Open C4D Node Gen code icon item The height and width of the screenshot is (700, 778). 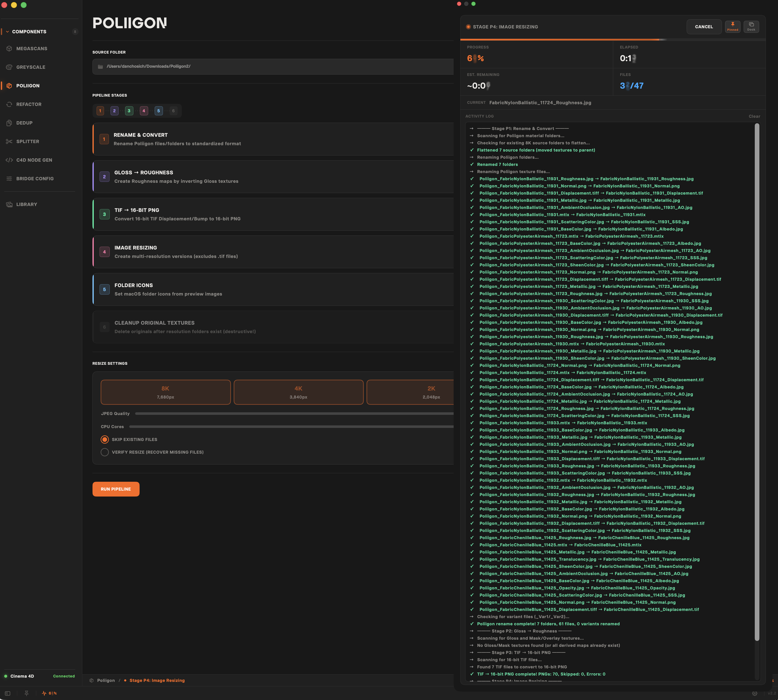coord(9,160)
